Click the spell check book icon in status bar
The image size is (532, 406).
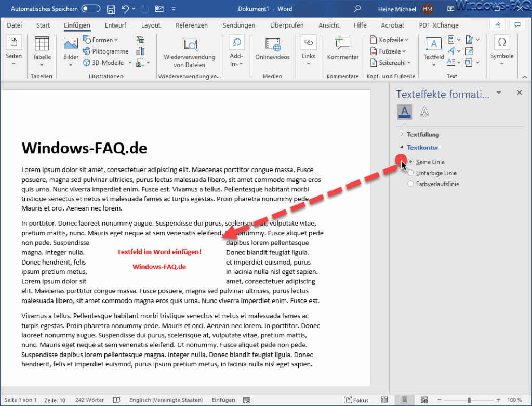coord(116,400)
